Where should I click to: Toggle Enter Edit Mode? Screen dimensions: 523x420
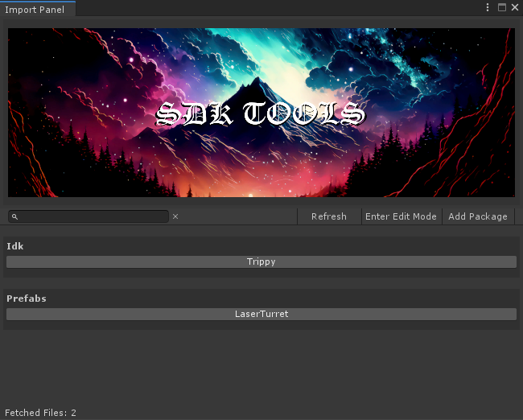coord(401,216)
